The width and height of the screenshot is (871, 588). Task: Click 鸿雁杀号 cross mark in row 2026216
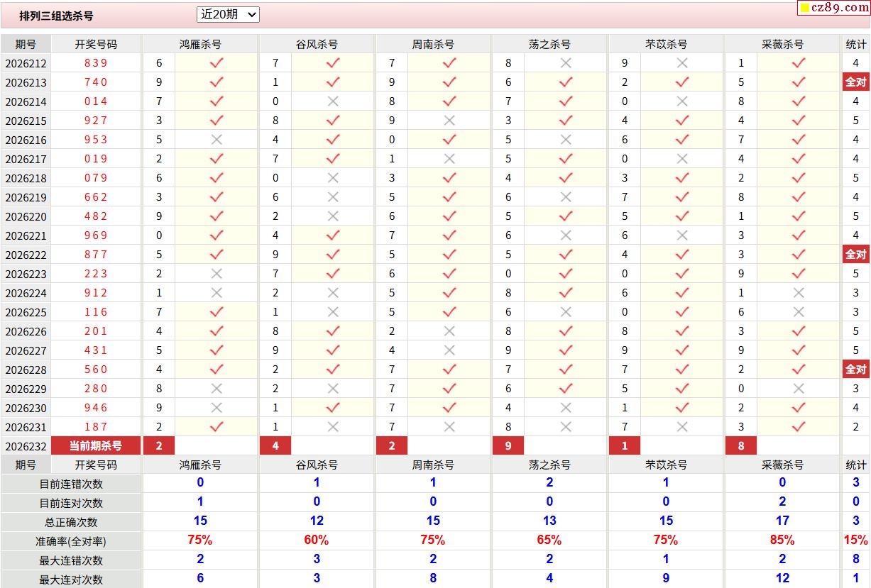pos(217,139)
